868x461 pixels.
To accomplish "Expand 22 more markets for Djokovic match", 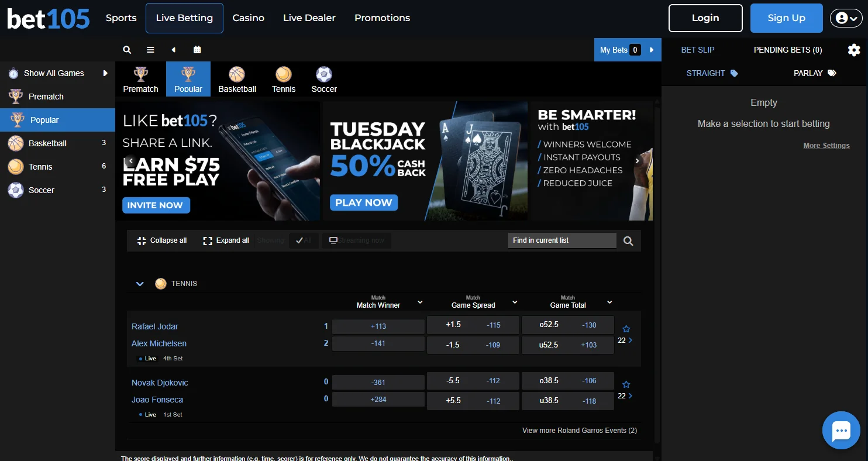I will click(x=625, y=395).
